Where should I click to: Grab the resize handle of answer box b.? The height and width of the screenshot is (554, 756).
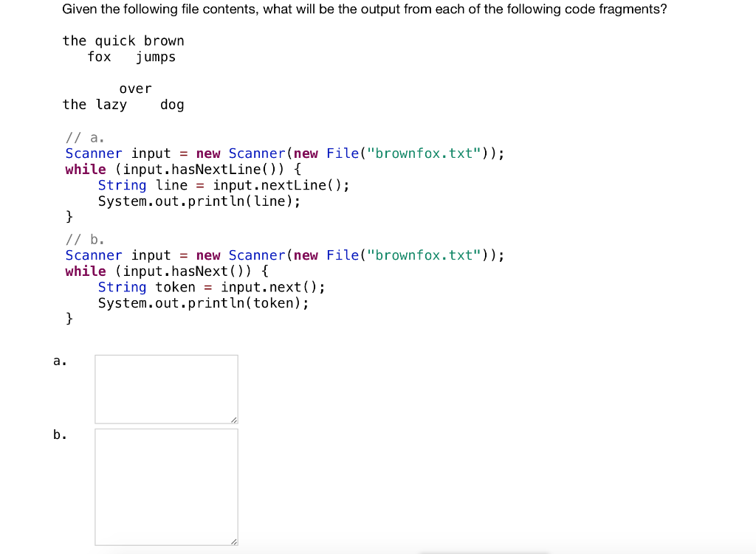(x=234, y=542)
